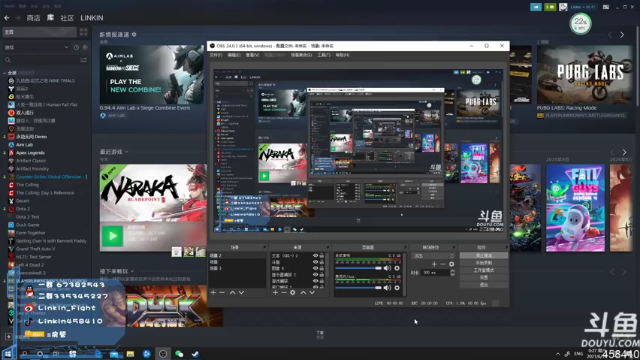Toggle lock icon of third source item

tap(322, 268)
